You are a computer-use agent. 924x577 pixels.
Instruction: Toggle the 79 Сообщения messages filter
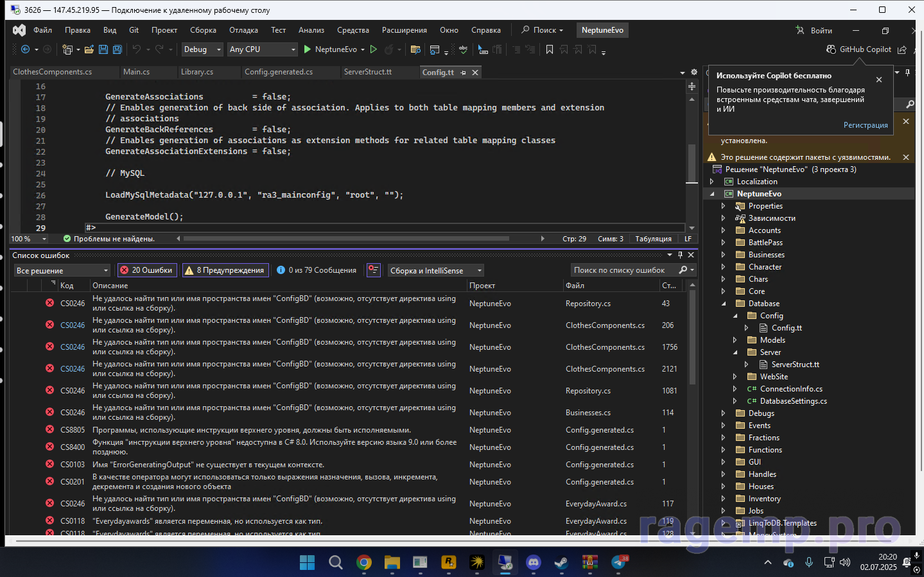tap(317, 270)
